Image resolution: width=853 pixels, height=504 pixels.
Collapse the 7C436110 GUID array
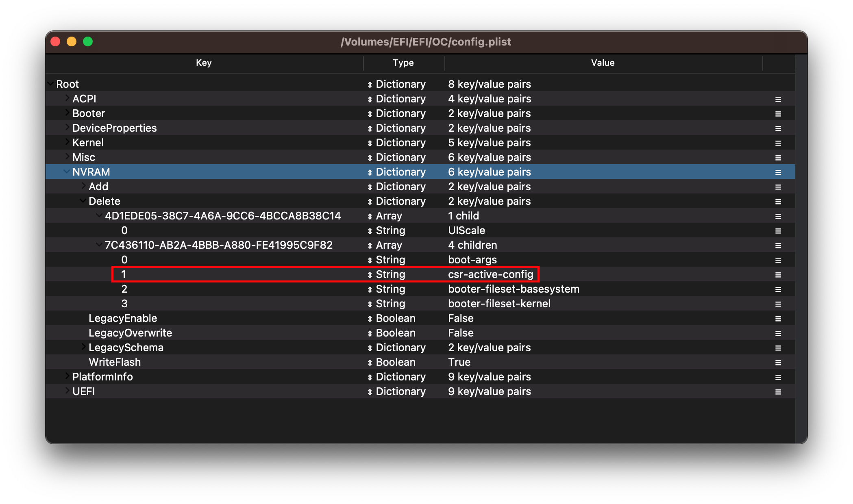pyautogui.click(x=99, y=245)
